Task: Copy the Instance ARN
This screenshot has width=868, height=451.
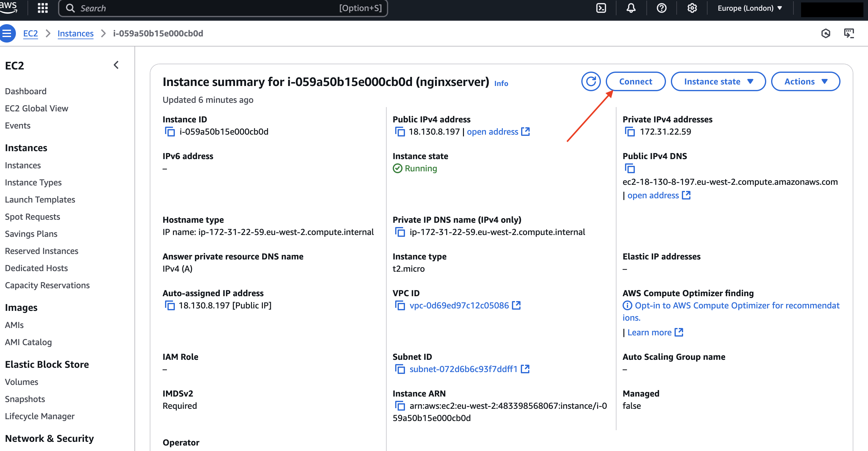Action: tap(400, 406)
